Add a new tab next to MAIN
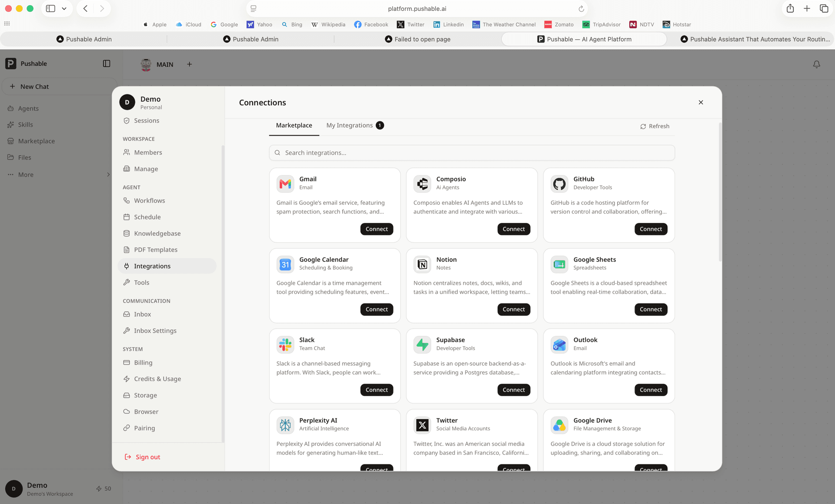This screenshot has width=835, height=504. tap(189, 64)
